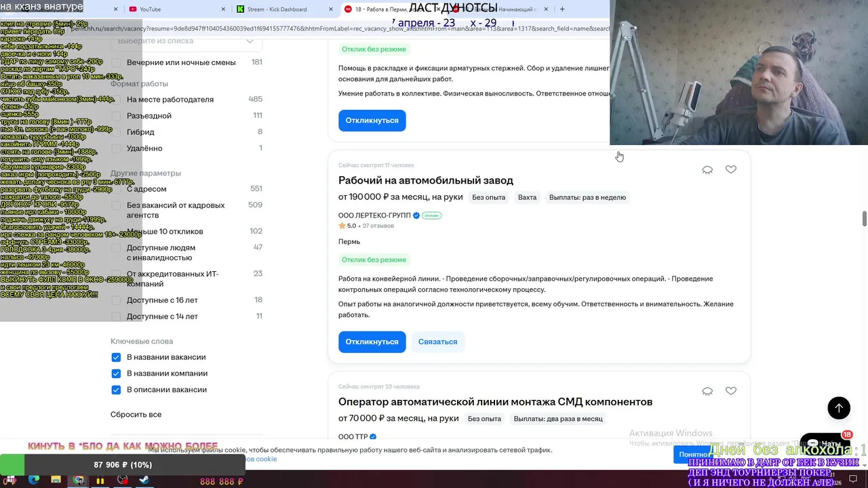Image resolution: width=868 pixels, height=488 pixels.
Task: Click Без вакансий от кадровых агентств label
Action: [x=176, y=210]
